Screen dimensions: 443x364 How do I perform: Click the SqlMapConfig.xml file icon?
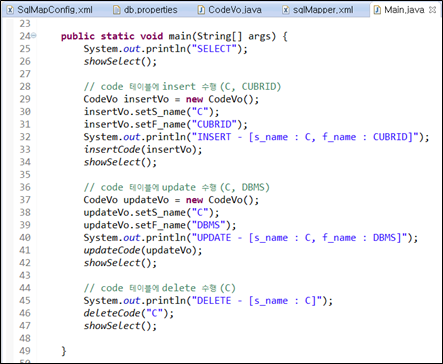(x=10, y=10)
